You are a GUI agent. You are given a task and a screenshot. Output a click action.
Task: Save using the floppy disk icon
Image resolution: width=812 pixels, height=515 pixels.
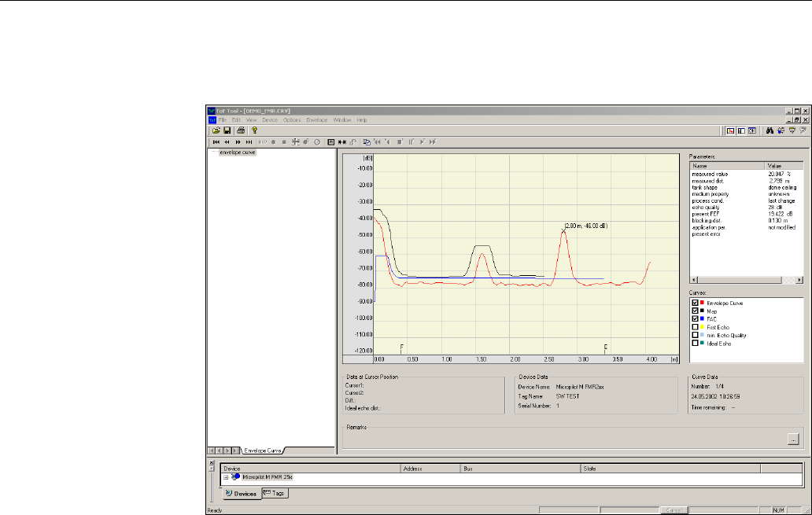coord(227,131)
